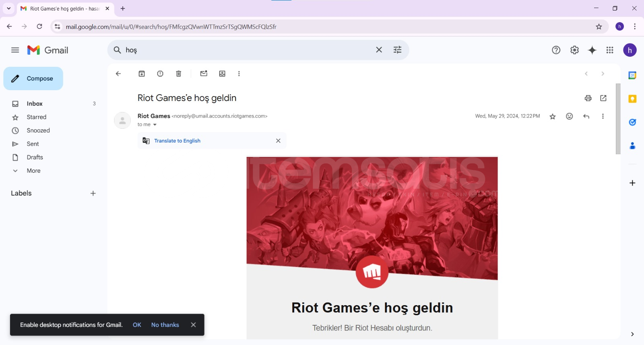The width and height of the screenshot is (644, 345).
Task: View site information icon in address bar
Action: pyautogui.click(x=58, y=27)
